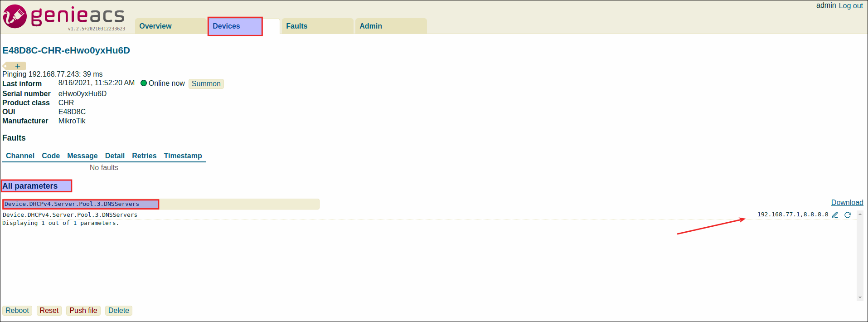Click the Download link
The height and width of the screenshot is (322, 868).
(847, 203)
